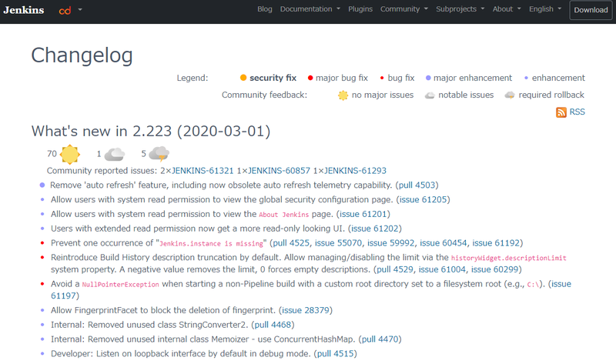Click the 'historyWidget.descriptionLimit' code text
This screenshot has width=616, height=364.
tap(508, 258)
